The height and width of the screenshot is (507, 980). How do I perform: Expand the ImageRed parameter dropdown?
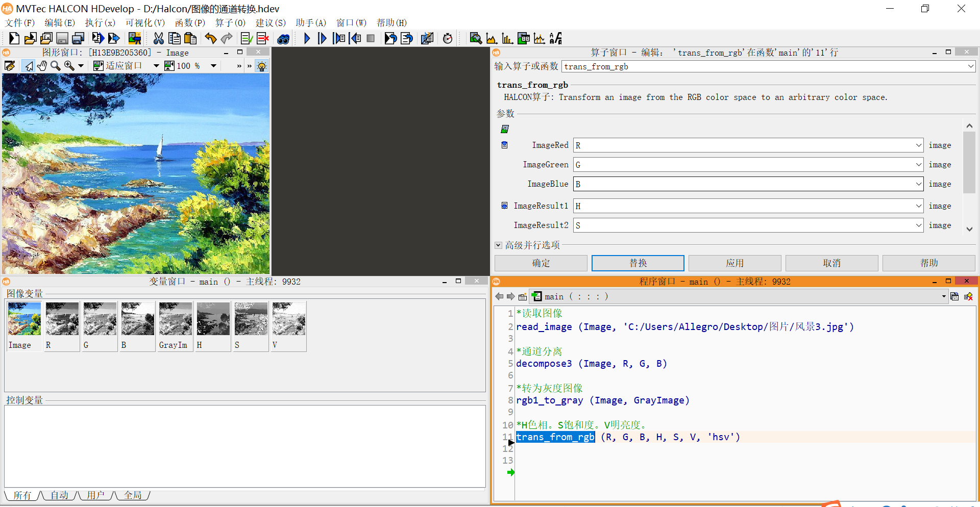[918, 145]
